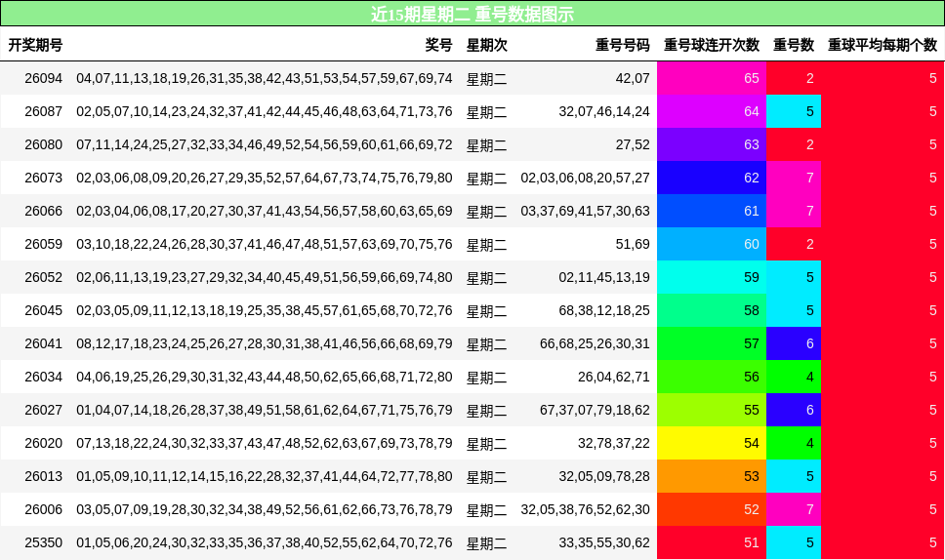Click the orange cell showing 53
The width and height of the screenshot is (945, 560).
click(x=712, y=476)
